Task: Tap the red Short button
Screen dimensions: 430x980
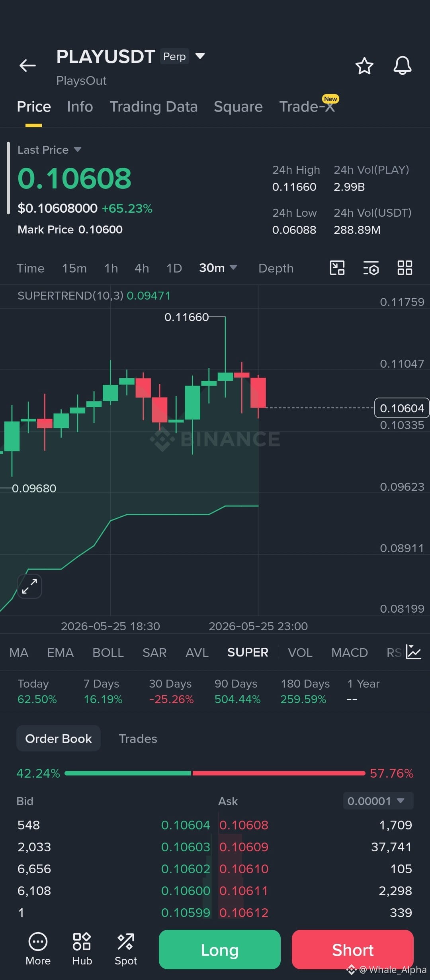Action: [353, 949]
